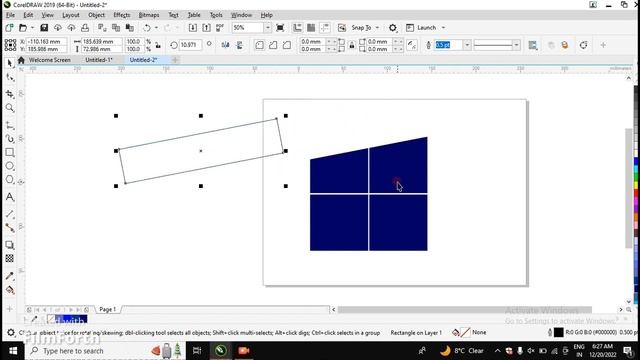This screenshot has width=640, height=360.
Task: Select the Artistic Media tool
Action: click(10, 139)
